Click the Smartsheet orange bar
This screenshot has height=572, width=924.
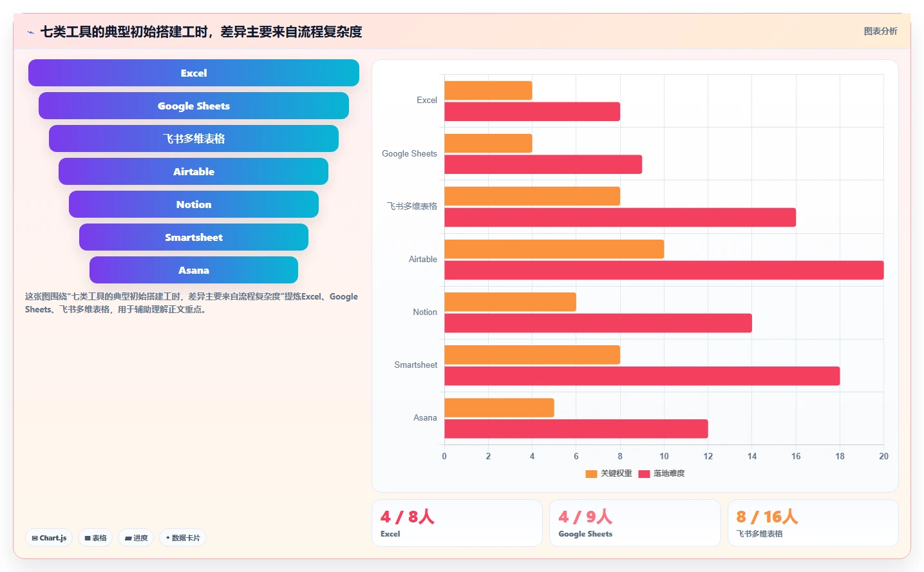[x=532, y=355]
